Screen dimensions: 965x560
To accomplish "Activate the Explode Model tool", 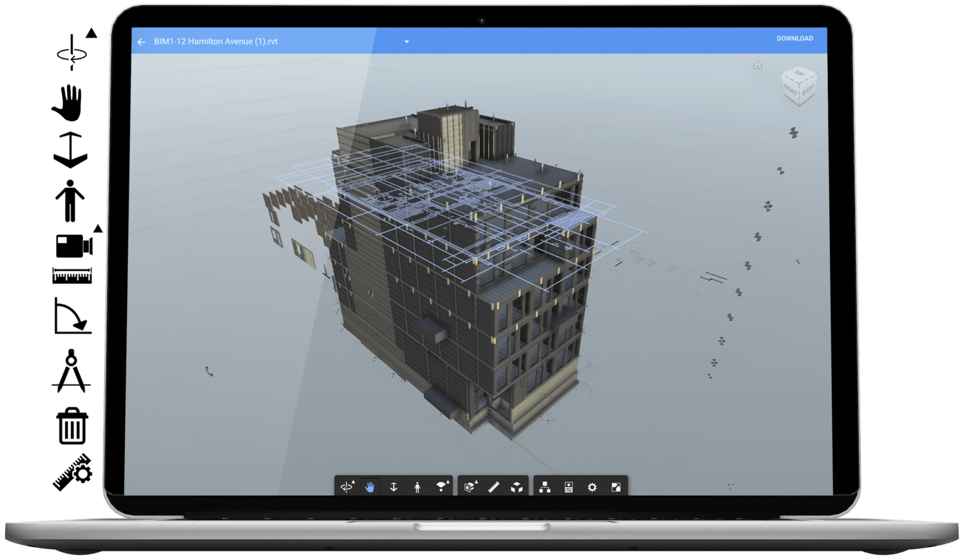I will coord(517,487).
